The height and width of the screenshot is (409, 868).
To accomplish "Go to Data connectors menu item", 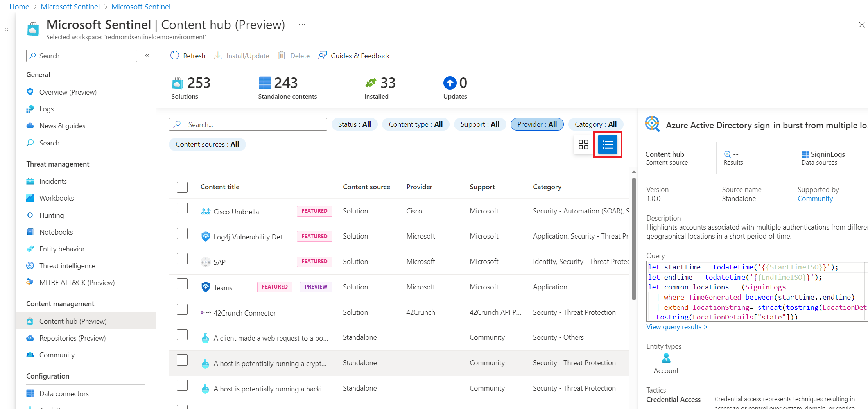I will click(x=64, y=394).
